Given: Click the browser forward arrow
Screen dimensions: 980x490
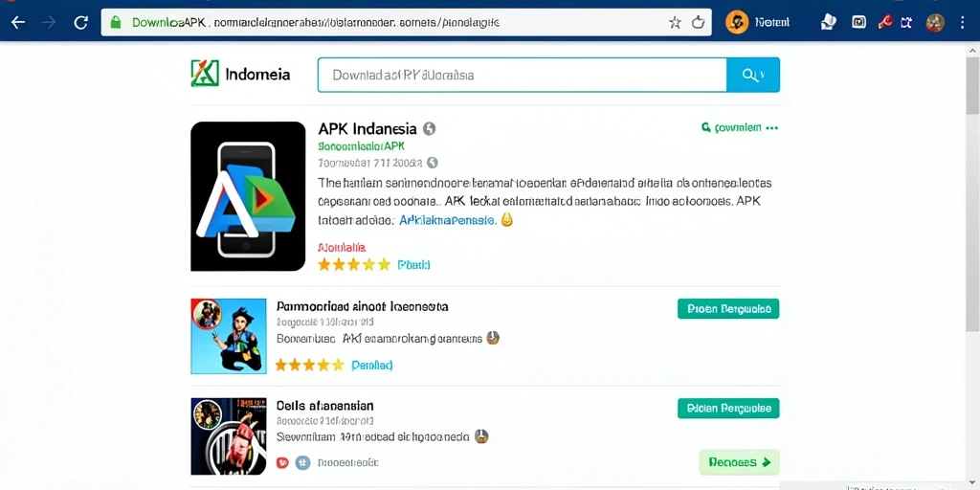Looking at the screenshot, I should 49,23.
